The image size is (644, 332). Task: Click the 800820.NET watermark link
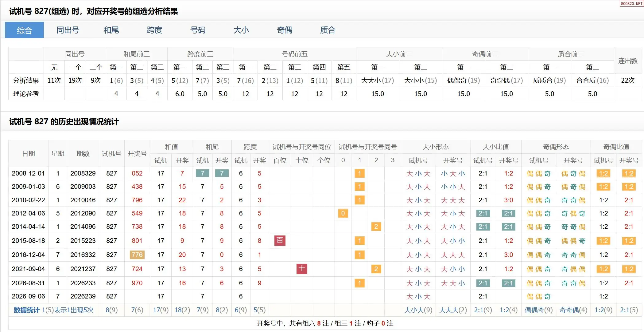click(x=631, y=3)
